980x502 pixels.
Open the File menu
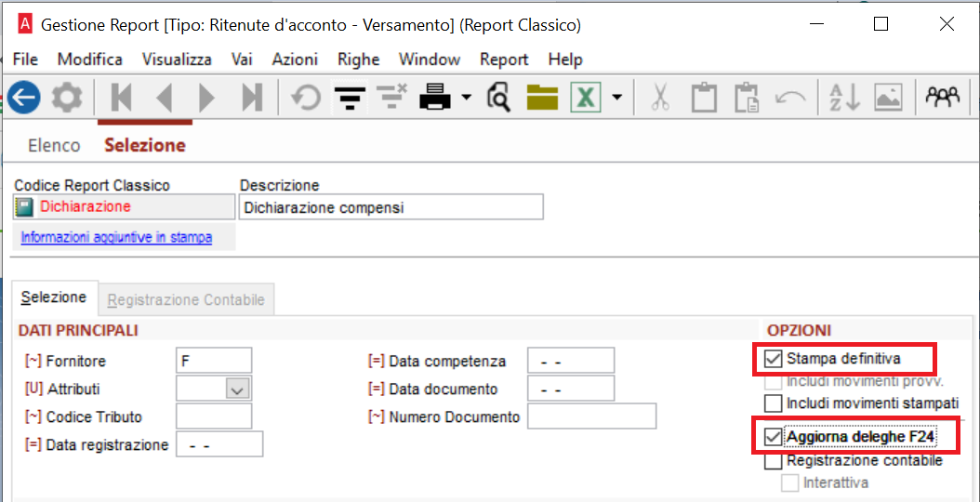point(26,59)
